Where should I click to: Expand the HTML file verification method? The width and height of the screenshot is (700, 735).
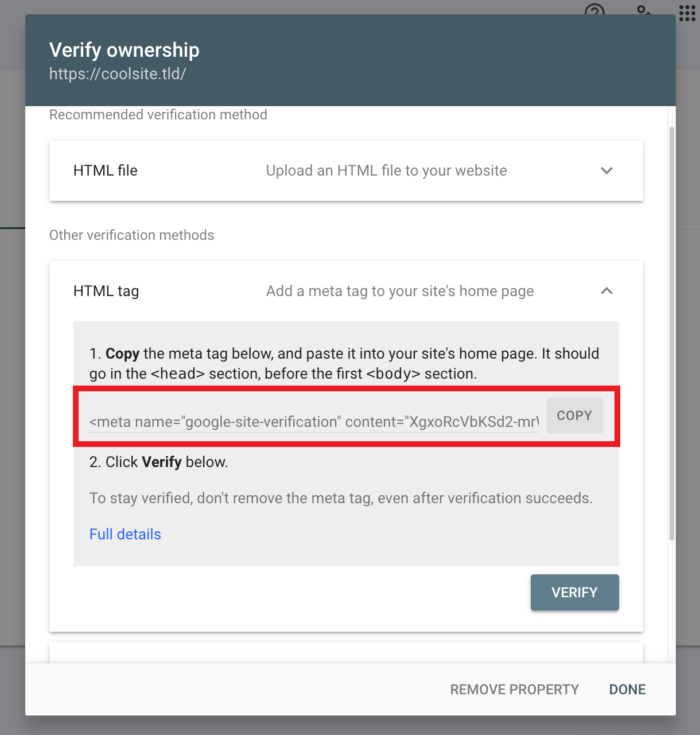click(606, 170)
